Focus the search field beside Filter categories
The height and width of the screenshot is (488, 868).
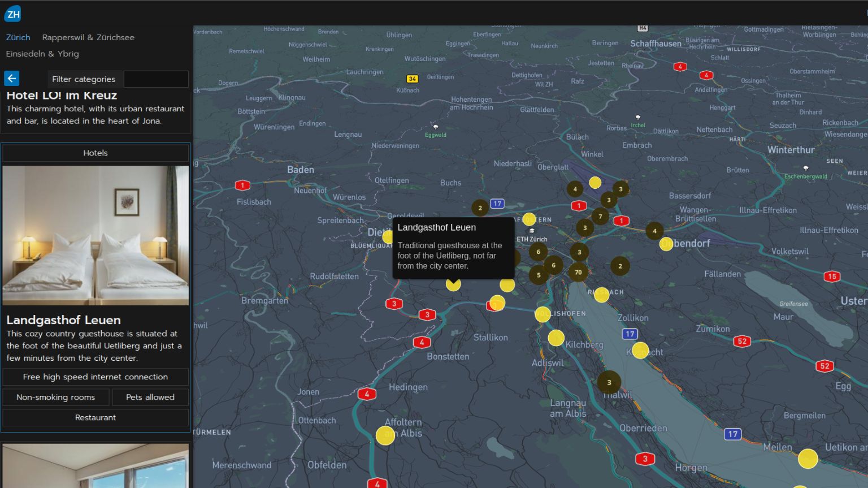pyautogui.click(x=156, y=79)
